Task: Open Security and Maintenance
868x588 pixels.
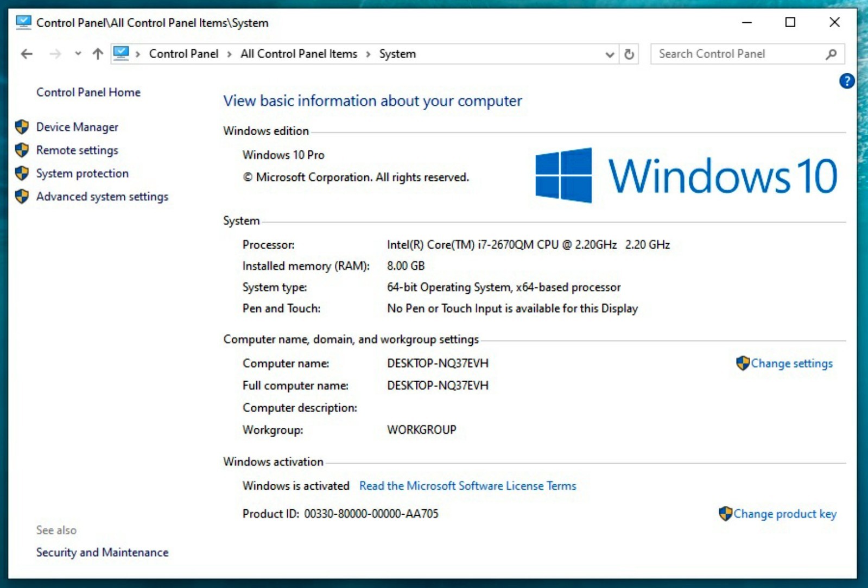Action: 102,552
